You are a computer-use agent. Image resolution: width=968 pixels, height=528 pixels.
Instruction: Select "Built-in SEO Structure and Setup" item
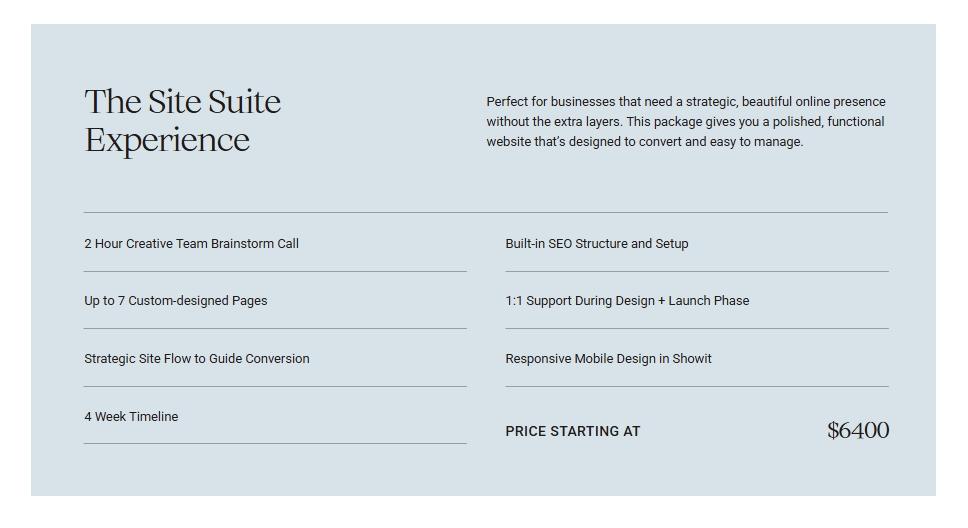click(596, 244)
